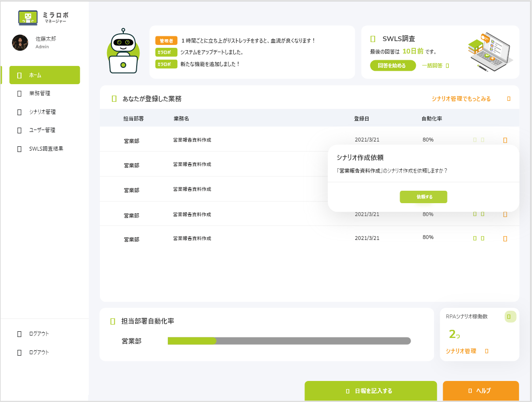Screen dimensions: 532x402
Task: Click the orange robot icon on the fifth business row
Action: (505, 238)
